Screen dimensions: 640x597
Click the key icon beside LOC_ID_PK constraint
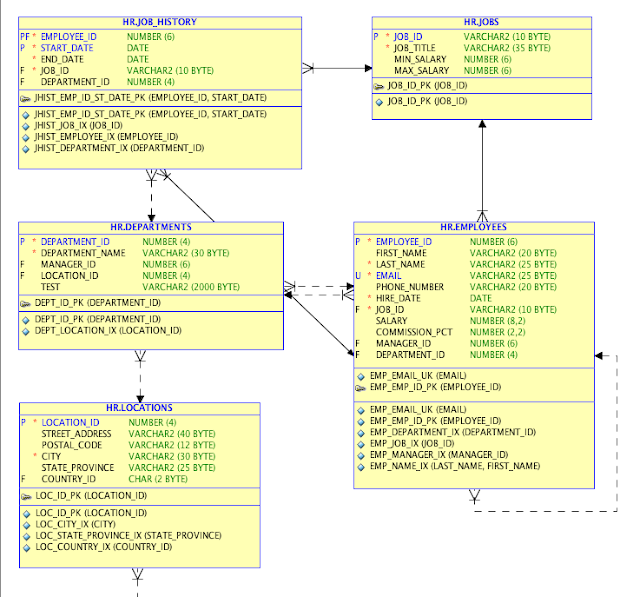tap(26, 496)
